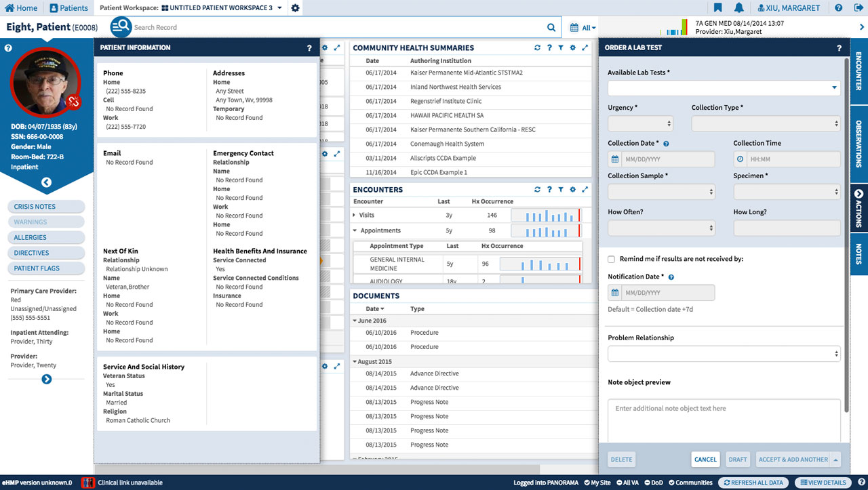The height and width of the screenshot is (490, 868).
Task: Maximize the Encounters applet
Action: [585, 190]
